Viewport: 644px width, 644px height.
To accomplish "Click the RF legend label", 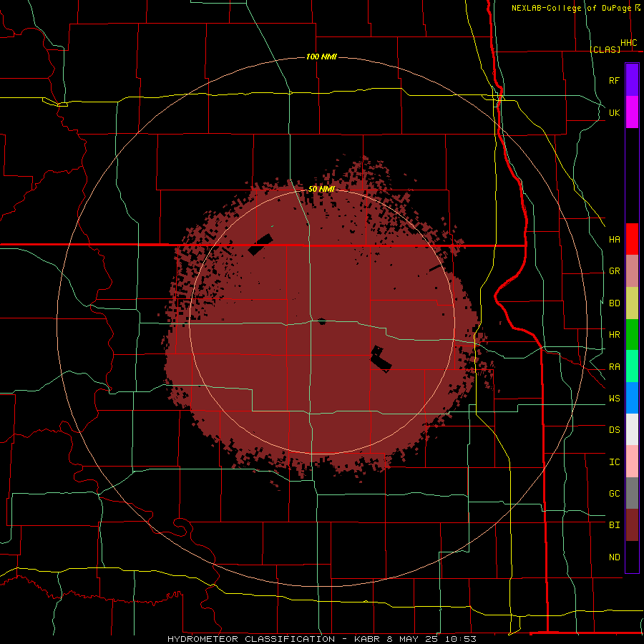I will coord(615,80).
